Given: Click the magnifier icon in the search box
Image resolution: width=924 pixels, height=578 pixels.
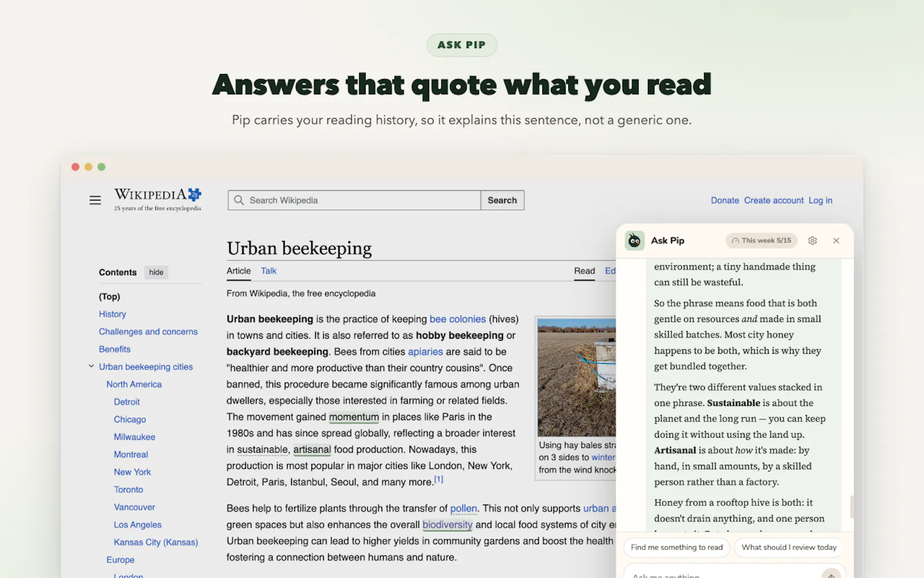Looking at the screenshot, I should click(x=239, y=200).
